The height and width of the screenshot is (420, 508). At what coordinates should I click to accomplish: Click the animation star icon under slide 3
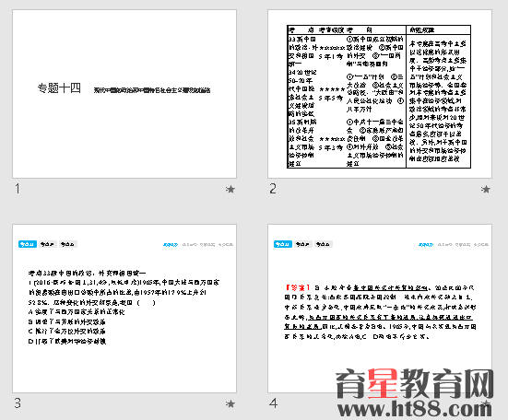pyautogui.click(x=230, y=403)
